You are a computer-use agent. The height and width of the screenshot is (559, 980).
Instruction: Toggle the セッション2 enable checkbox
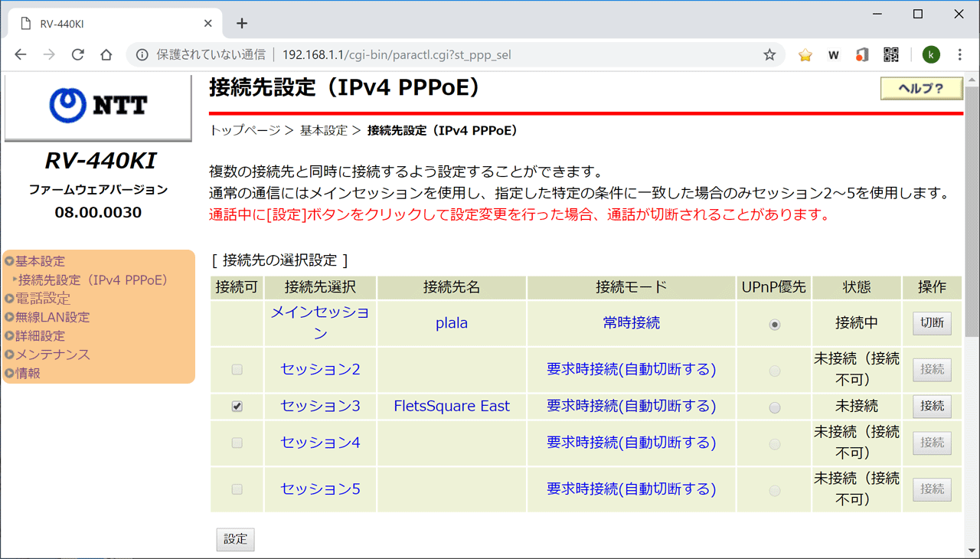tap(237, 369)
